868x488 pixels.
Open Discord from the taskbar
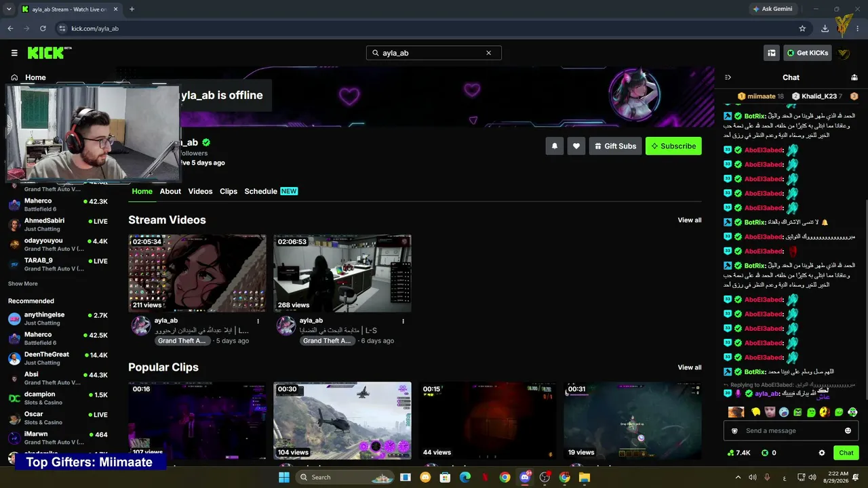[x=525, y=477]
